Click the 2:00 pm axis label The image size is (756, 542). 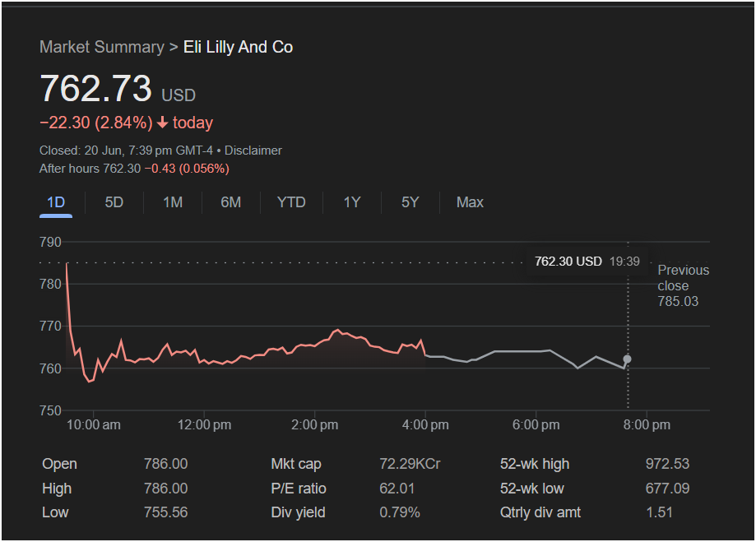pyautogui.click(x=315, y=425)
